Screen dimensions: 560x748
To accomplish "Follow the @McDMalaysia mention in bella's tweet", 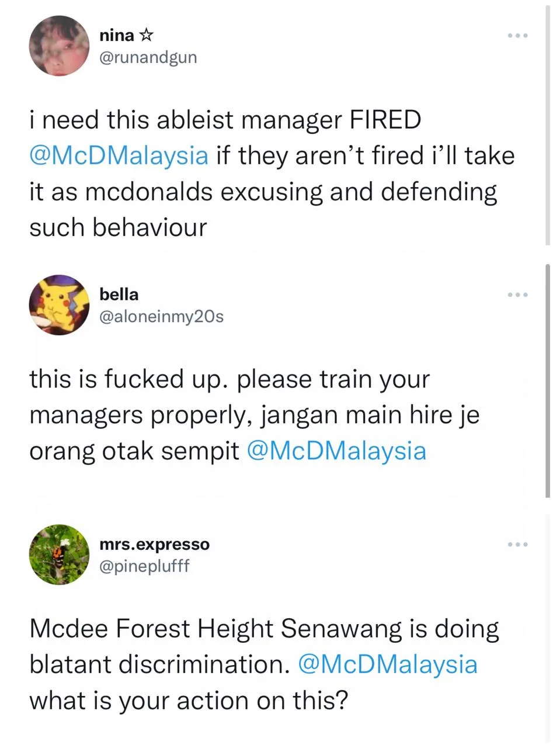I will [x=337, y=451].
